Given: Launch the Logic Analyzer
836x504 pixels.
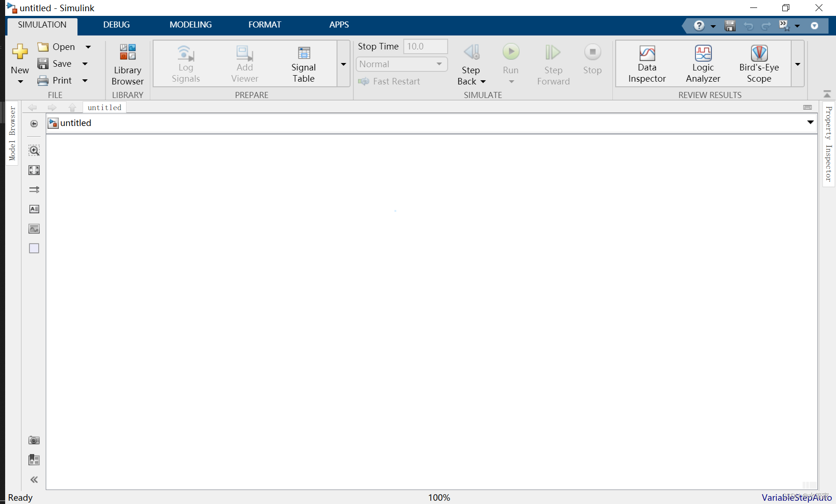Looking at the screenshot, I should coord(703,64).
